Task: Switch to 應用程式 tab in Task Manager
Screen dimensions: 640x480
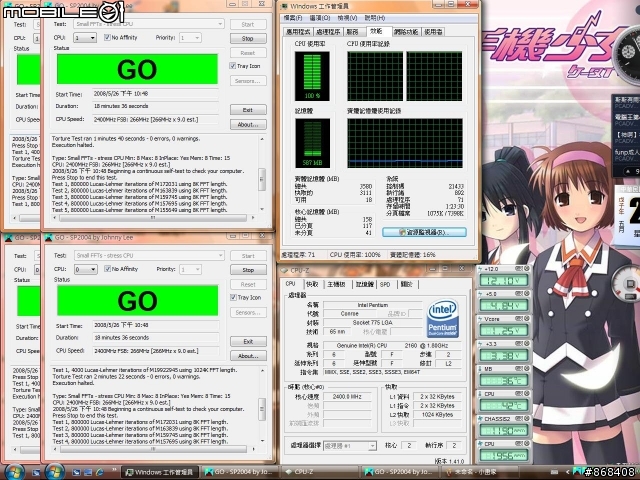Action: click(x=298, y=32)
